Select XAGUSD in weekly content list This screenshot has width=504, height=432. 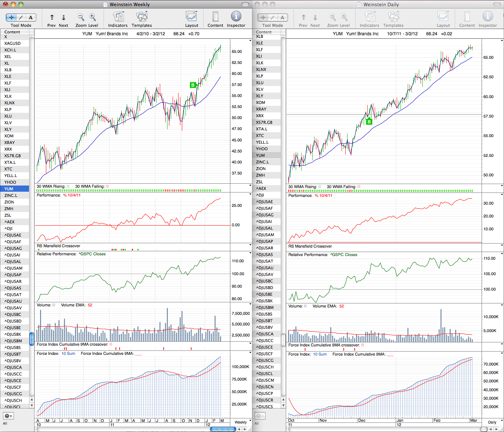15,43
